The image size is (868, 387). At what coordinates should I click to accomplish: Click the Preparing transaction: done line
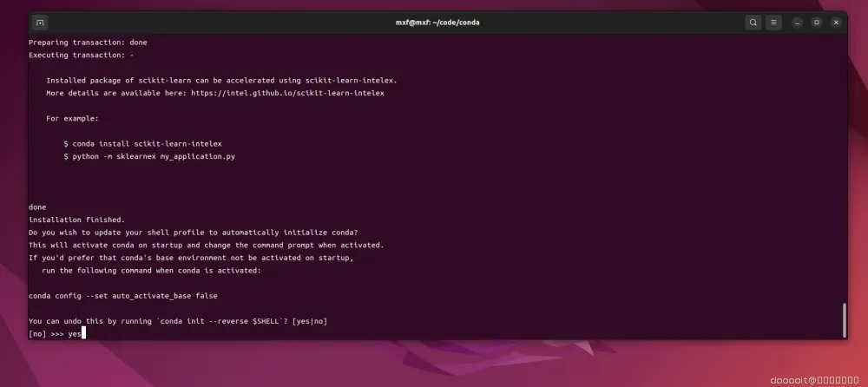[x=88, y=42]
